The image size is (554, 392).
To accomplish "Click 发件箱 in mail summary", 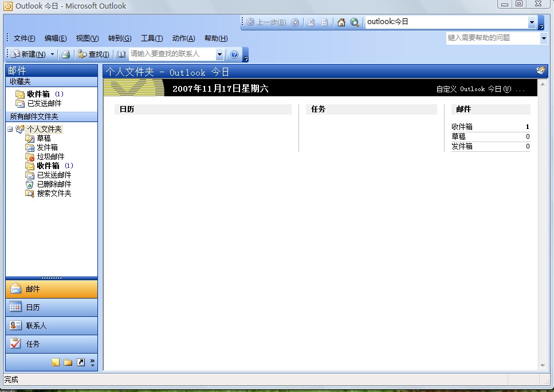I will tap(462, 146).
